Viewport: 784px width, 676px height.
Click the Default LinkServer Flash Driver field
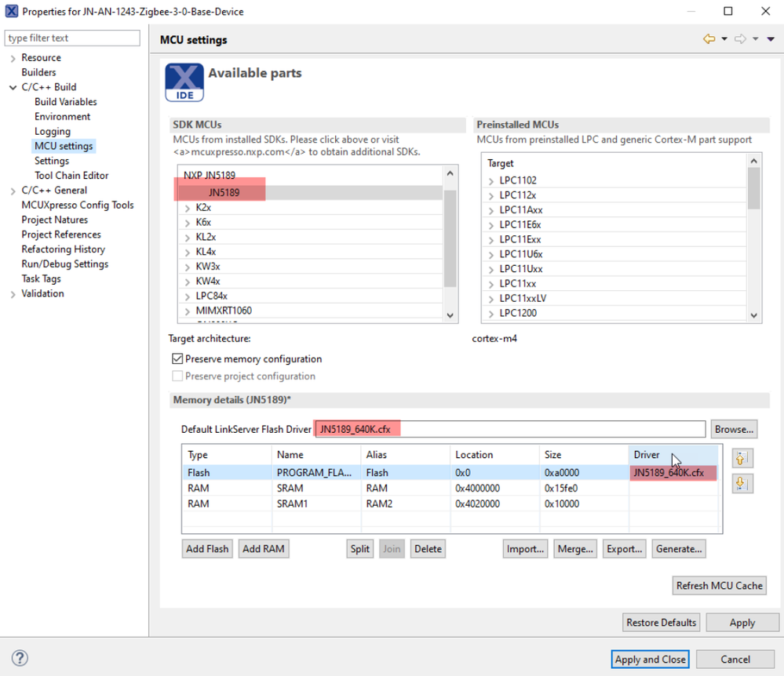point(510,429)
